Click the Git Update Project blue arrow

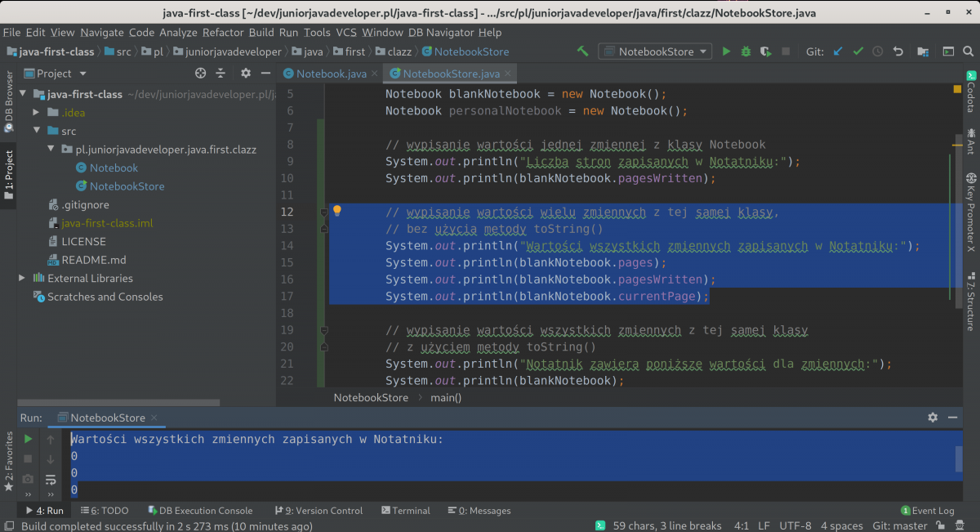[838, 51]
